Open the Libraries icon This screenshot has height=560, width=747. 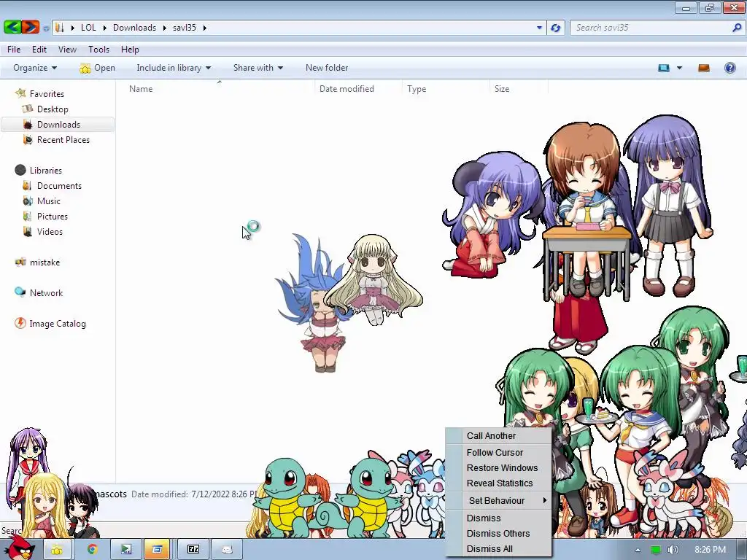pos(20,170)
